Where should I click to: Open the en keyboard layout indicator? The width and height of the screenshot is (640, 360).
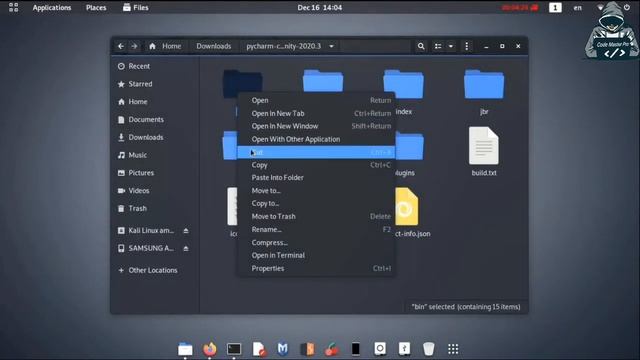(578, 7)
